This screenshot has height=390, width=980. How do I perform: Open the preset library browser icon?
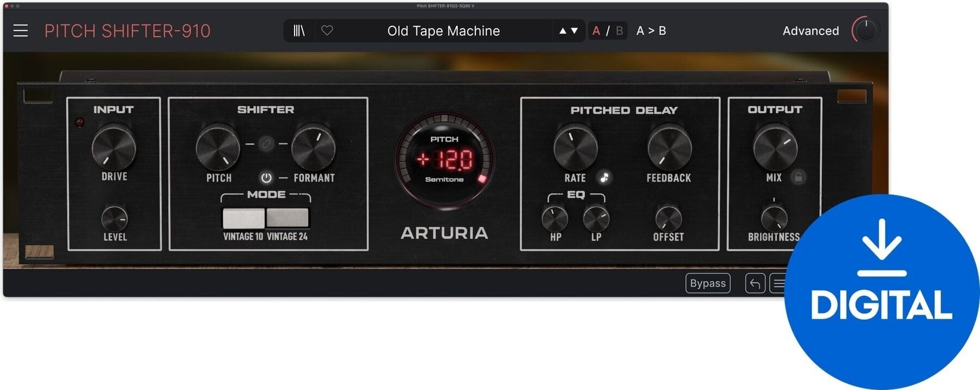point(299,31)
